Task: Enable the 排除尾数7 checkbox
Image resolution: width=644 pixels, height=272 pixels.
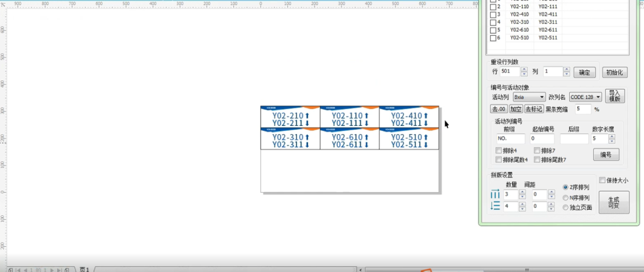Action: 537,160
